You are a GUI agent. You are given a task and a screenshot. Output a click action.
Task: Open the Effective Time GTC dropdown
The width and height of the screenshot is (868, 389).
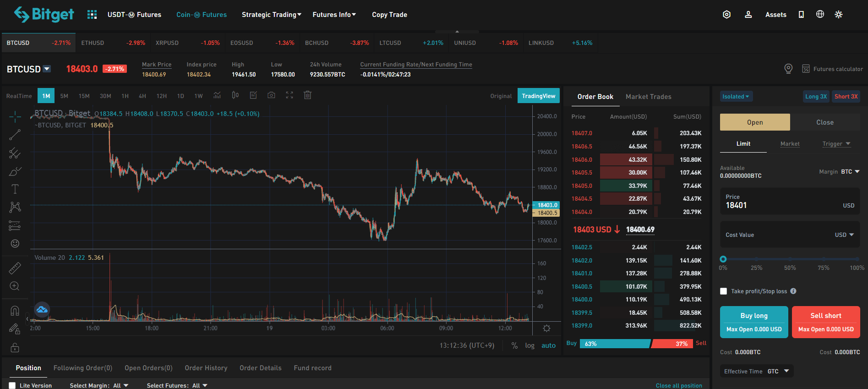[x=757, y=371]
